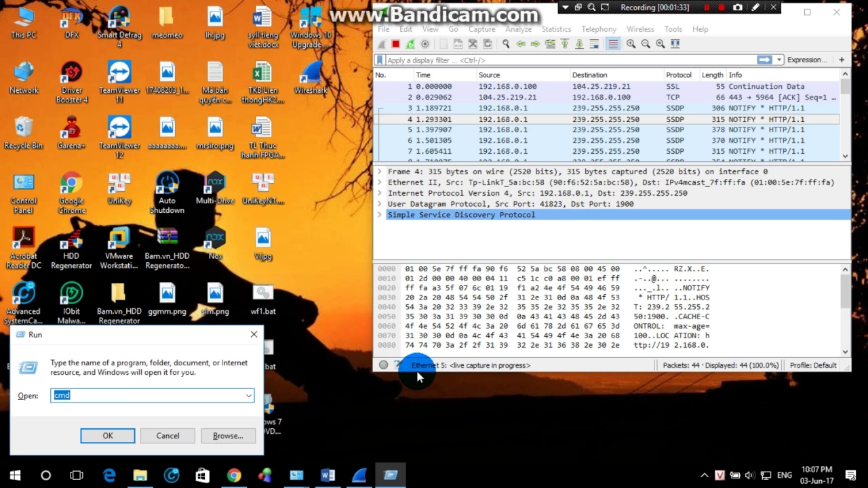
Task: Open Wireshark desktop shortcut
Action: pyautogui.click(x=311, y=78)
